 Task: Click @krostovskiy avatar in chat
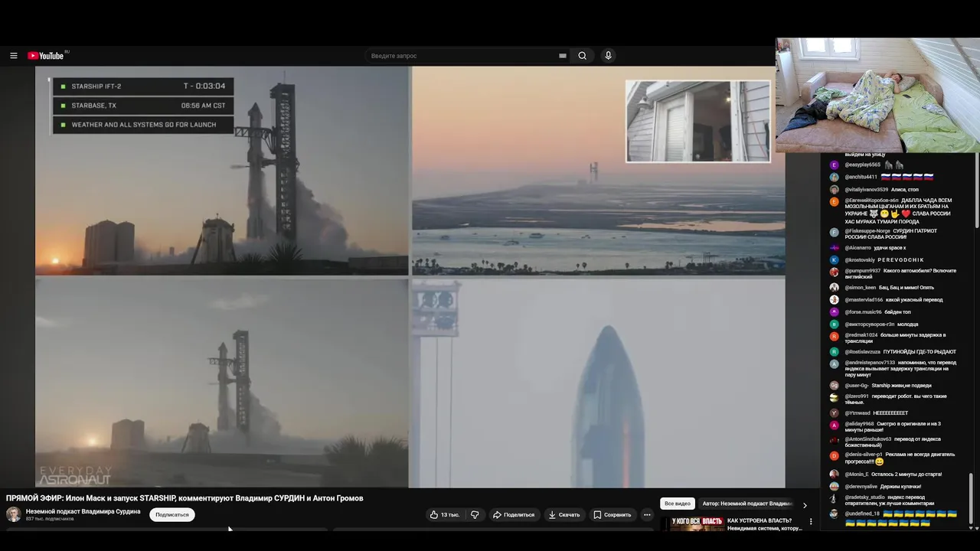(x=835, y=260)
